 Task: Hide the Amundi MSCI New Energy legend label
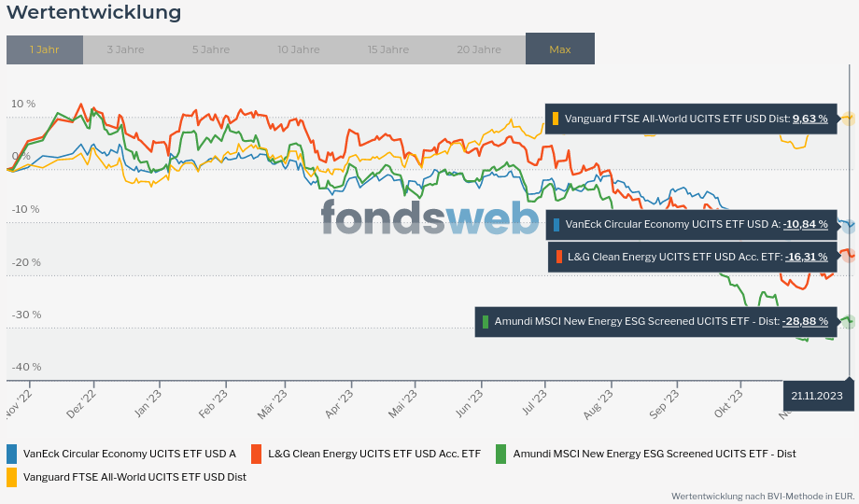coord(655,454)
